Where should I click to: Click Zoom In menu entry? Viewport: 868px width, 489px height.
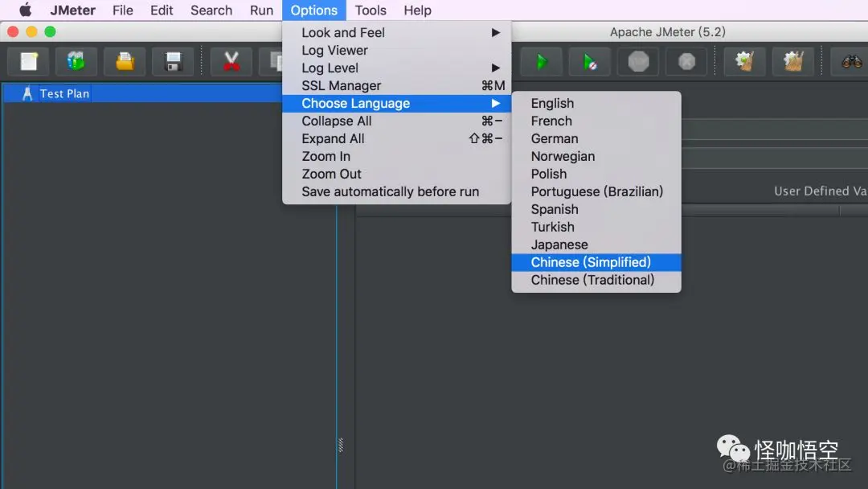pos(396,156)
